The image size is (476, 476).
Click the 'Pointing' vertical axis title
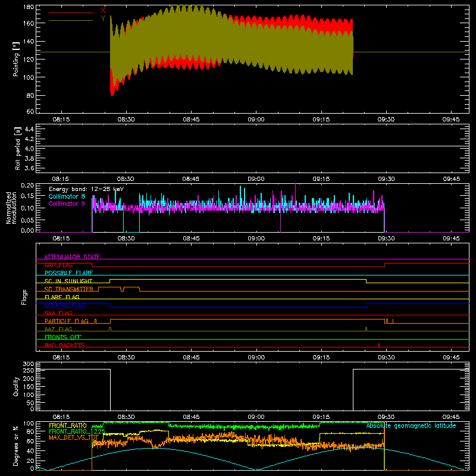[x=16, y=59]
